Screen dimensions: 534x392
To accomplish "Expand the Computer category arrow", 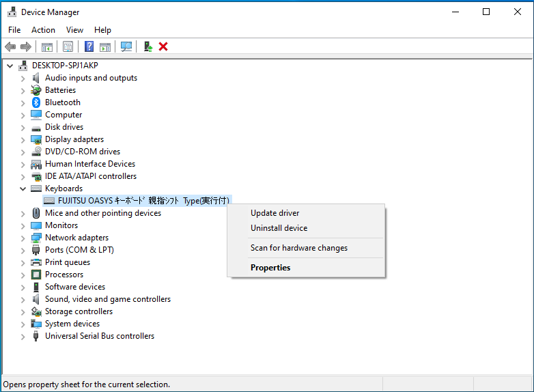I will (x=23, y=115).
